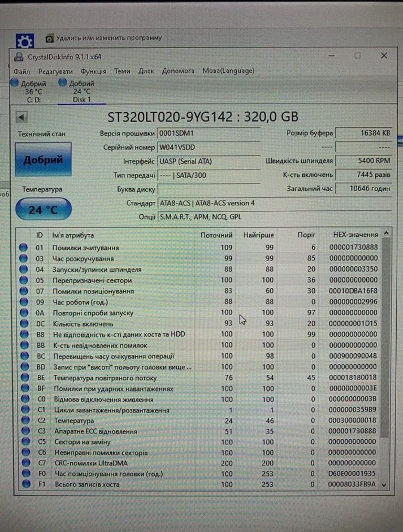
Task: Open the Файл menu
Action: click(22, 72)
